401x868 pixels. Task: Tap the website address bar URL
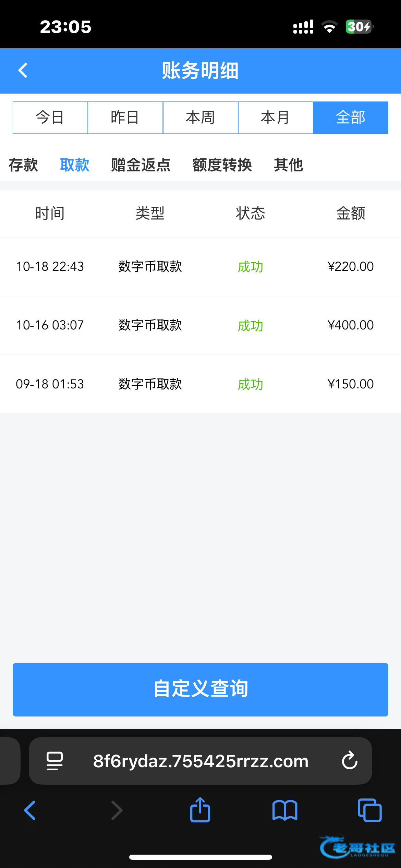click(x=201, y=761)
